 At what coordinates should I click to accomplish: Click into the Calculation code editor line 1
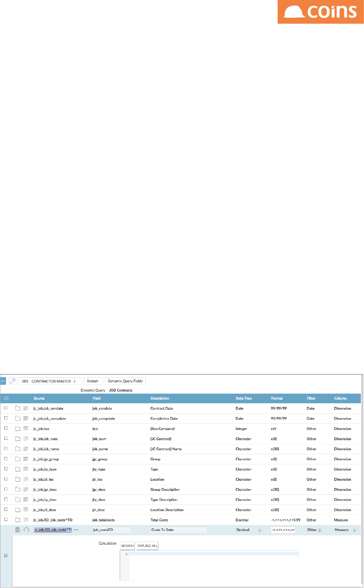tap(213, 554)
